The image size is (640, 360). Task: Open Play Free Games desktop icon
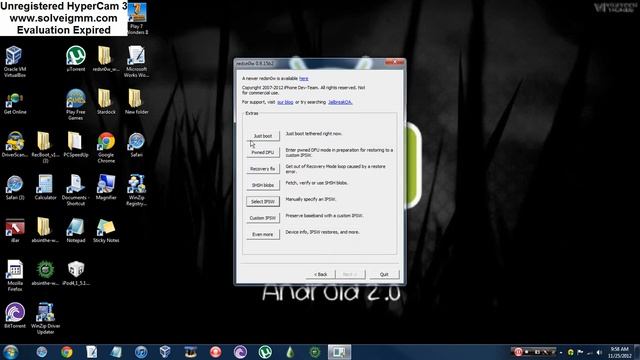(76, 104)
